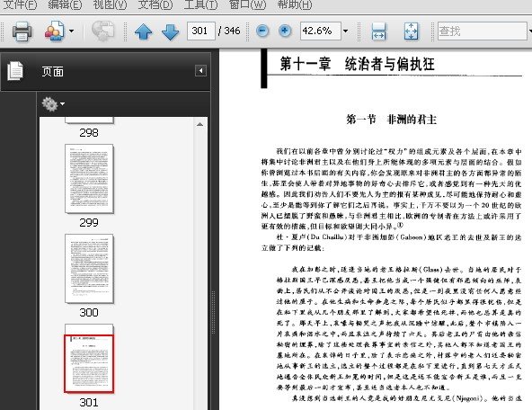The height and width of the screenshot is (410, 532).
Task: Collapse the 页面 panel with arrow button
Action: click(x=201, y=71)
